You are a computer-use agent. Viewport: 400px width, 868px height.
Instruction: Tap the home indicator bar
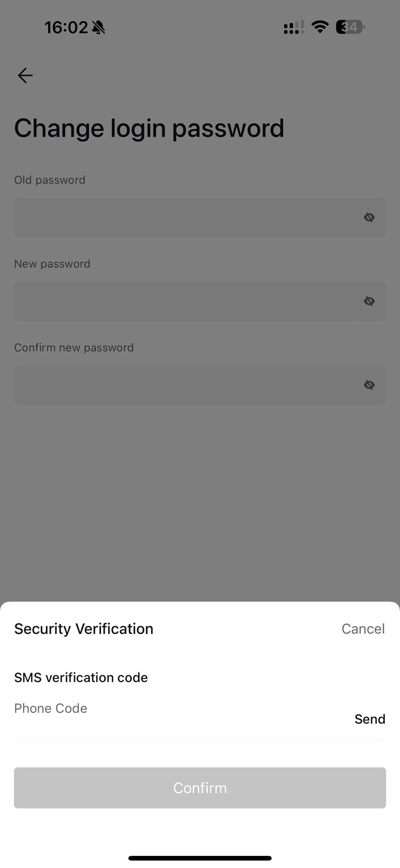(200, 858)
